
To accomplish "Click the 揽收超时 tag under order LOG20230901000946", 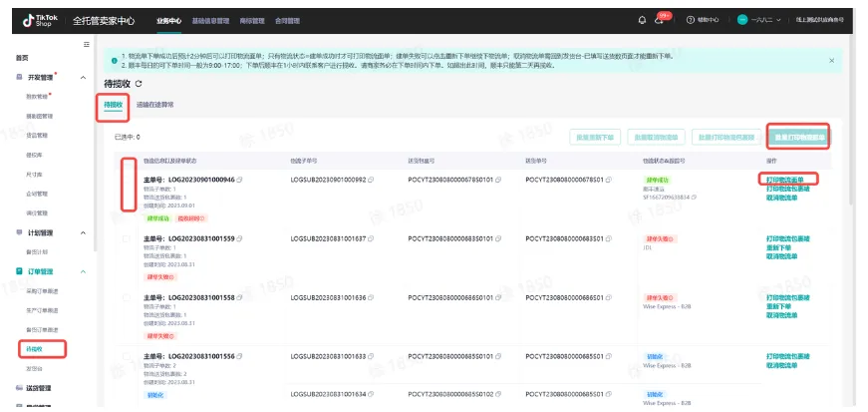I will tap(191, 218).
